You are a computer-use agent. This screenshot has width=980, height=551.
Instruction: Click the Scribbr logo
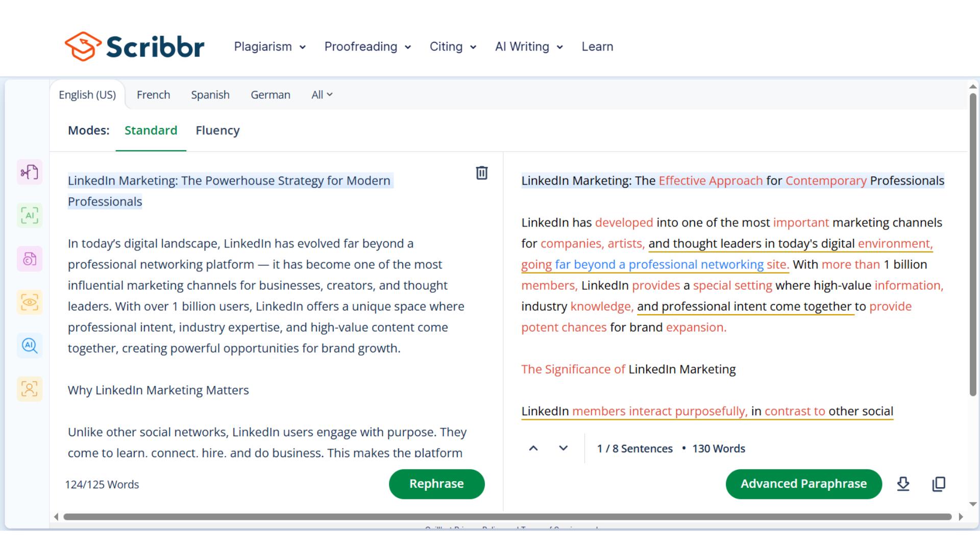(x=135, y=47)
